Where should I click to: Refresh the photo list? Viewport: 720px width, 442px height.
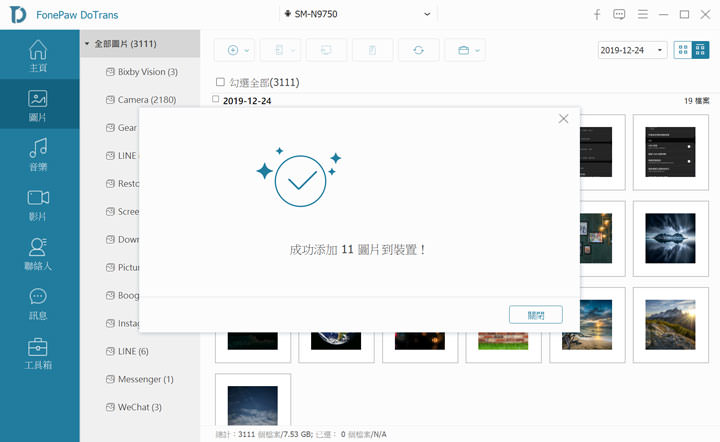(x=418, y=50)
